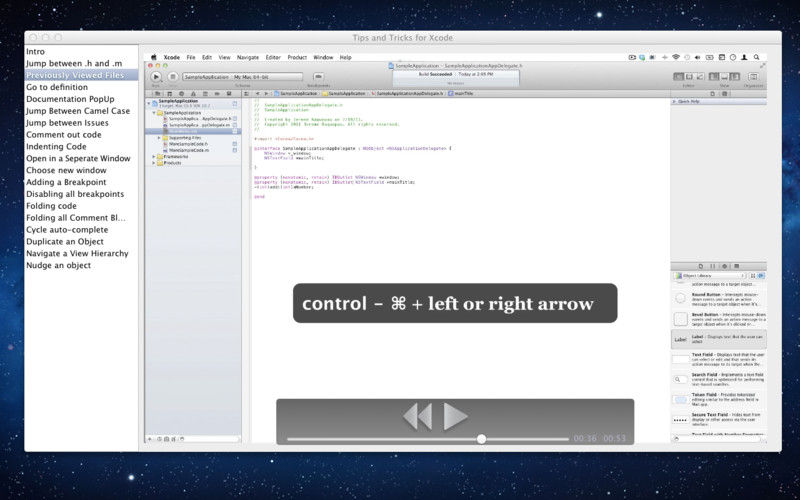Image resolution: width=800 pixels, height=500 pixels.
Task: Open the File menu
Action: point(191,57)
